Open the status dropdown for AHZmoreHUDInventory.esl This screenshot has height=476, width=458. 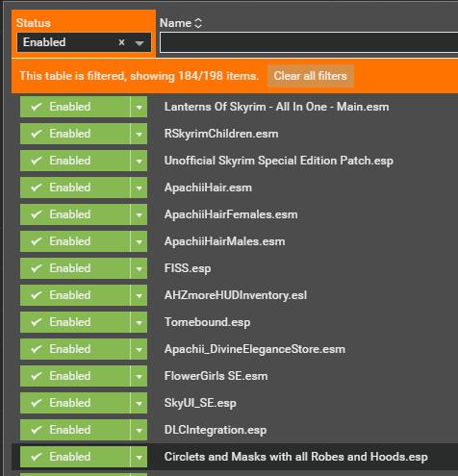click(139, 295)
